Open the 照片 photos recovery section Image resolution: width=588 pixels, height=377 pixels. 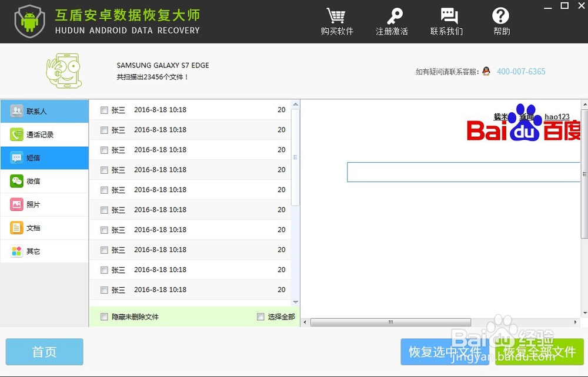(x=44, y=204)
